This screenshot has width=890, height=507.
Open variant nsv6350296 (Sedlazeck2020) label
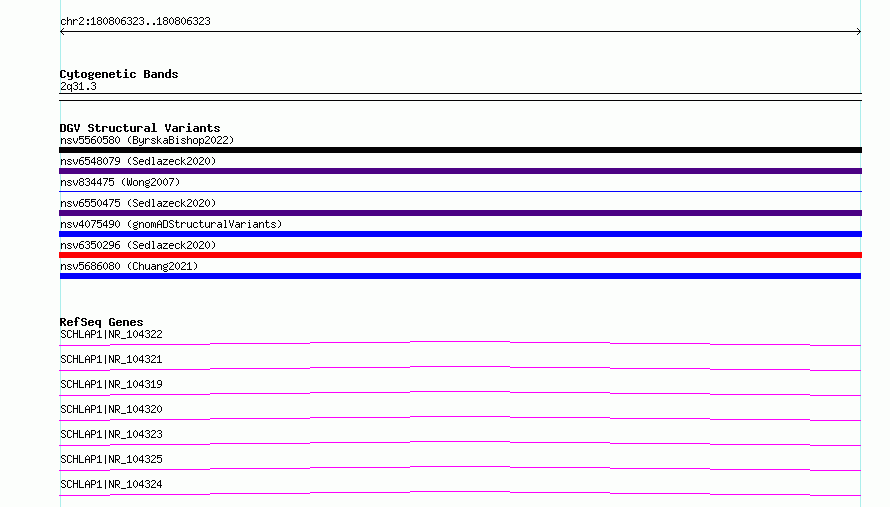(138, 245)
